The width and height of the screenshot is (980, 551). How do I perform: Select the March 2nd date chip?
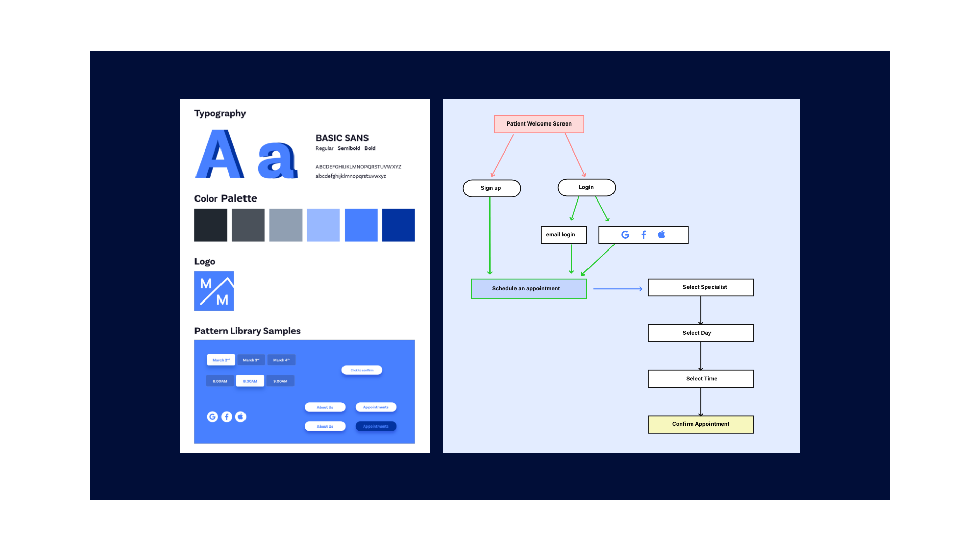pyautogui.click(x=221, y=360)
